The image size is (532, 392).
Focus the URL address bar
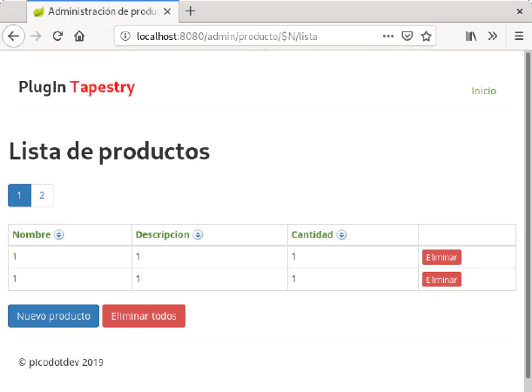point(253,37)
